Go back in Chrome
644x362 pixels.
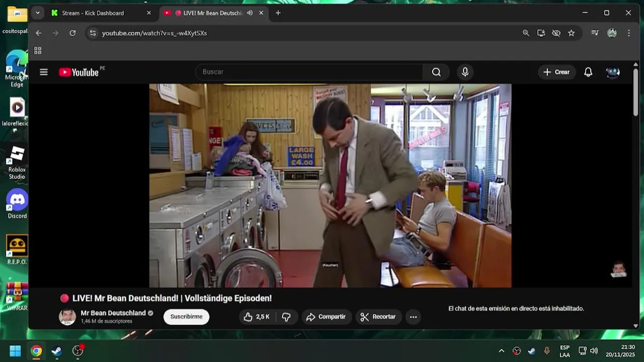(39, 33)
